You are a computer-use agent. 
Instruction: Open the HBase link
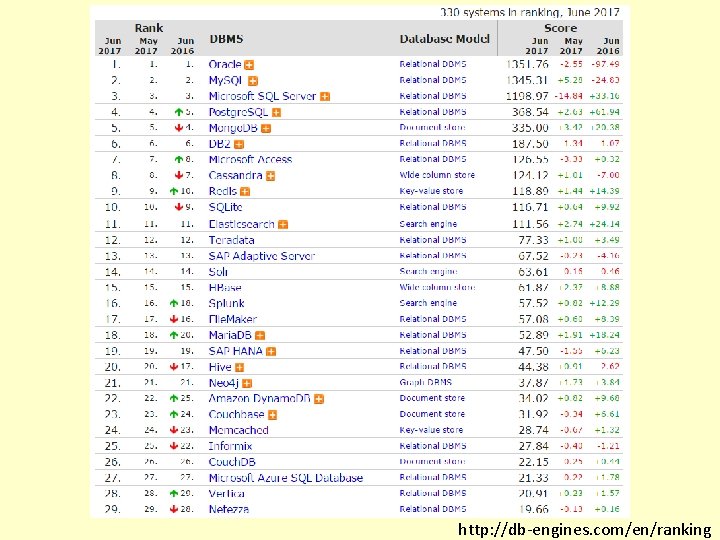[x=225, y=287]
